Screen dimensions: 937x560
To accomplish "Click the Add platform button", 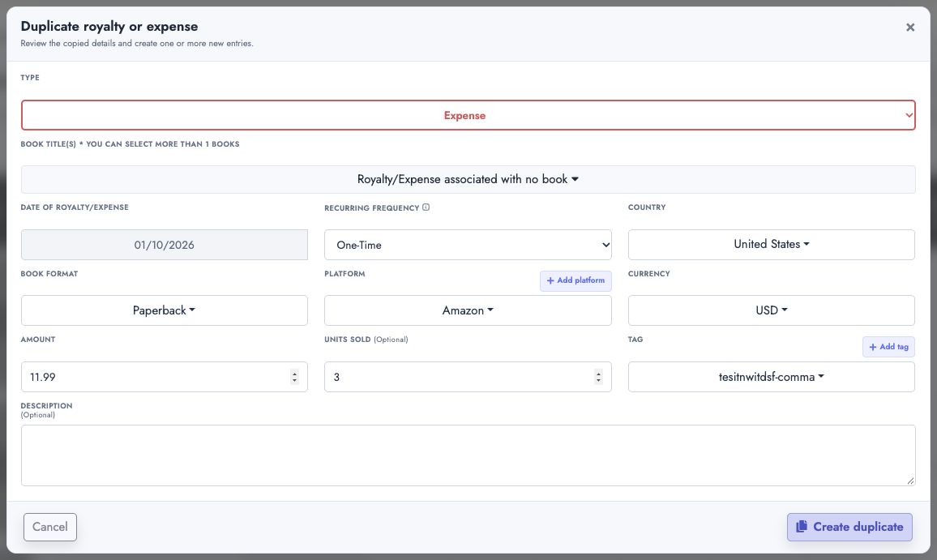I will [575, 280].
